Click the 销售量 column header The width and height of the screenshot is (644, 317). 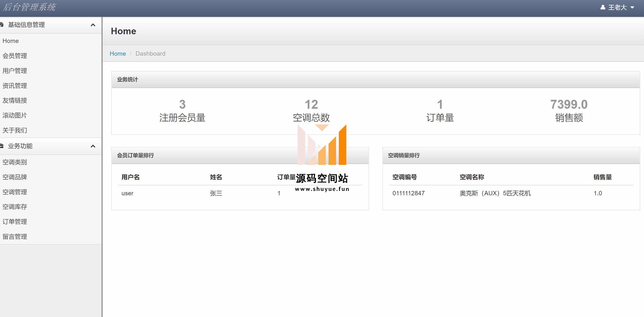(603, 177)
